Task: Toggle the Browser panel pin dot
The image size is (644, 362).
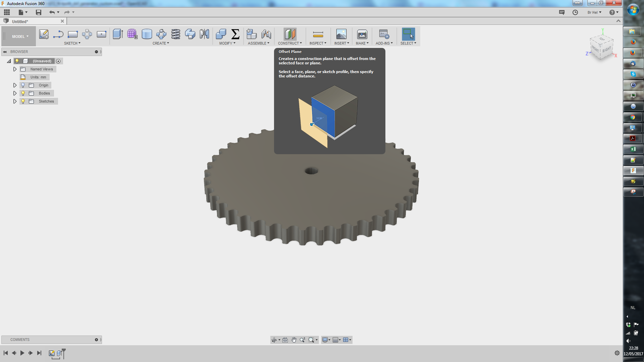Action: pyautogui.click(x=96, y=52)
